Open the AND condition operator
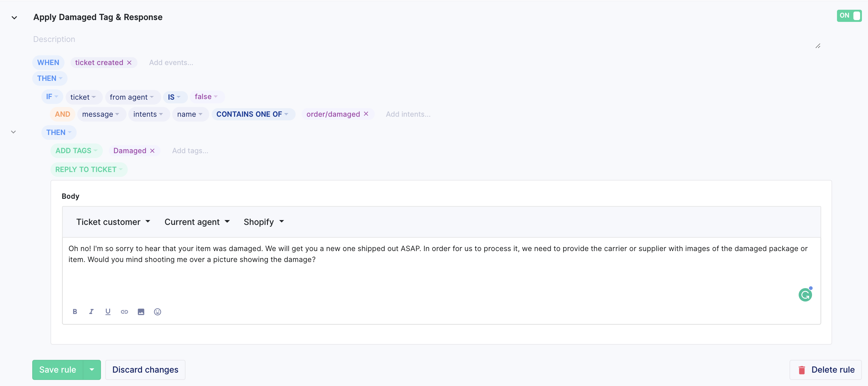This screenshot has height=386, width=868. [x=63, y=114]
